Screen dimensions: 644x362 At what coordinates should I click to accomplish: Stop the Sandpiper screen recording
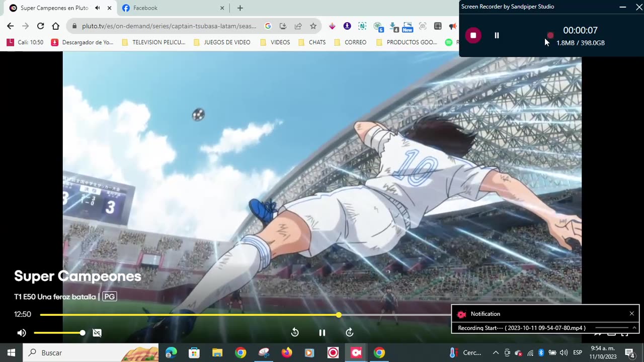tap(473, 35)
